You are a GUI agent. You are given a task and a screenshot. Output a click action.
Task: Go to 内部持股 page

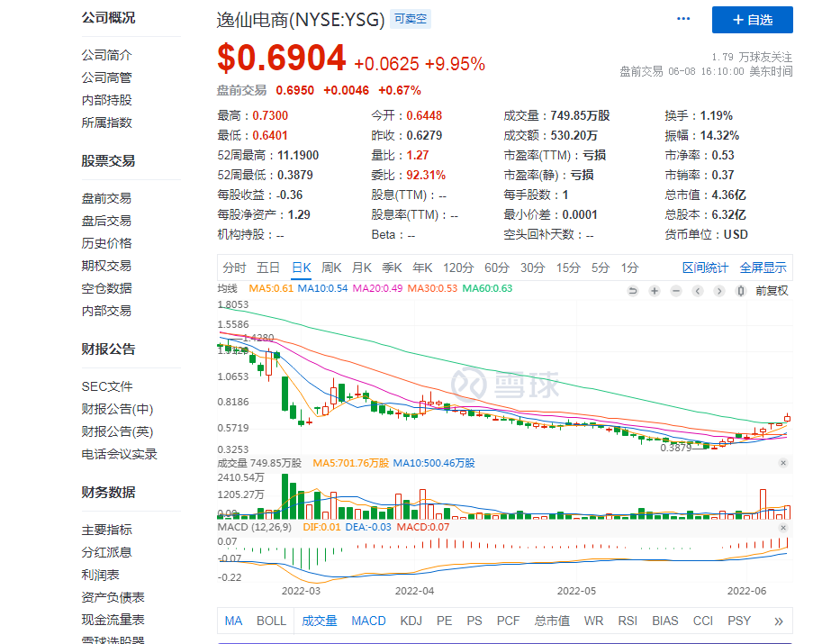pos(107,100)
